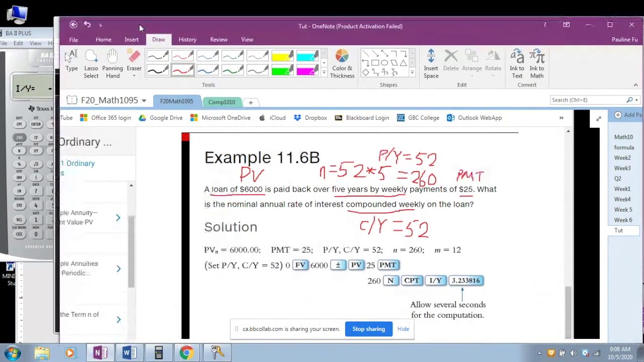
Task: Open the Week6 page in page list
Action: 623,220
